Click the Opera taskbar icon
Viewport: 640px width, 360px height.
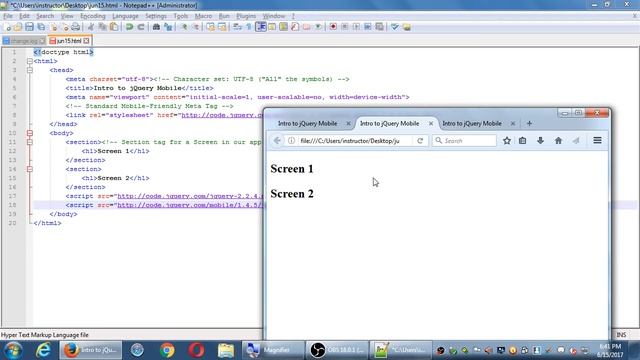tap(196, 350)
